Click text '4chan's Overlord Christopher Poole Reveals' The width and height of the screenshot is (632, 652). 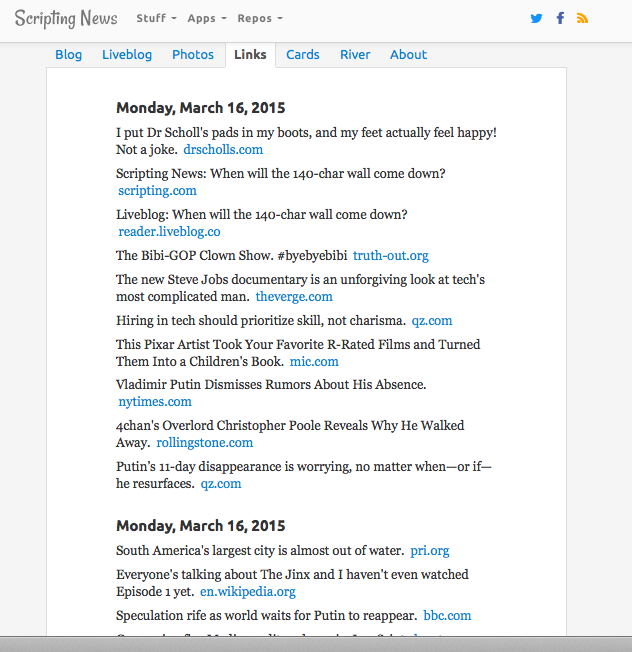pyautogui.click(x=242, y=426)
